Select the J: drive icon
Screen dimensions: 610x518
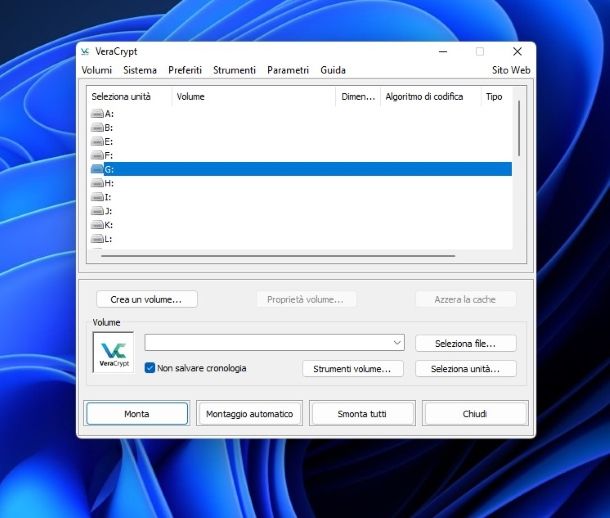(x=97, y=211)
